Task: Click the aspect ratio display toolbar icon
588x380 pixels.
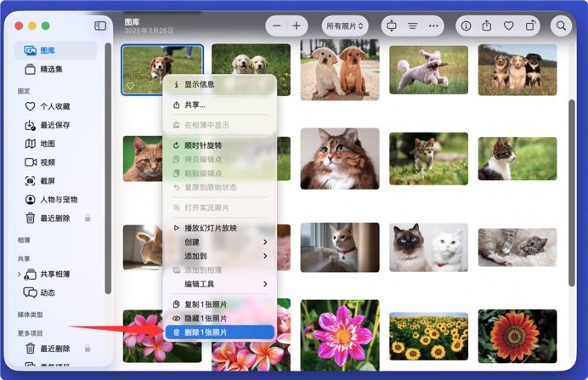Action: [x=392, y=26]
